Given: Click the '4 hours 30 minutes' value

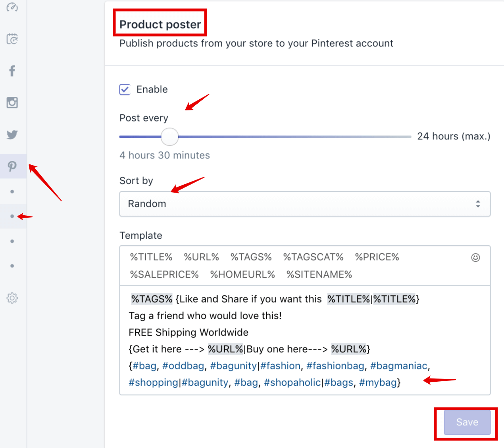Looking at the screenshot, I should pyautogui.click(x=165, y=155).
